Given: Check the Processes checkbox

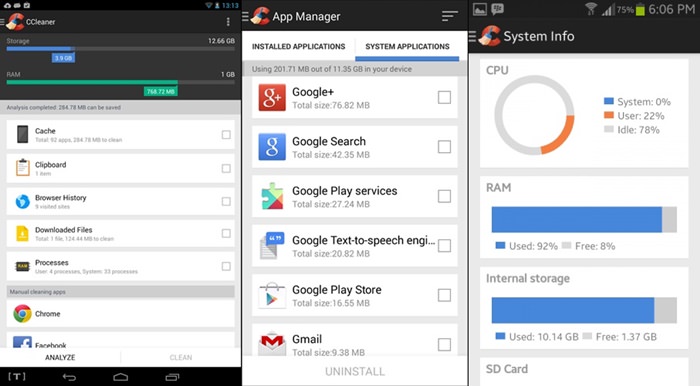Looking at the screenshot, I should [x=226, y=266].
